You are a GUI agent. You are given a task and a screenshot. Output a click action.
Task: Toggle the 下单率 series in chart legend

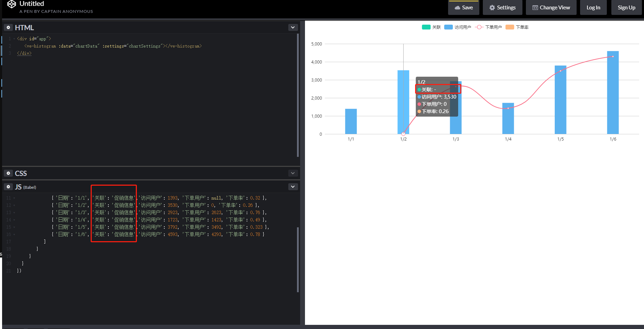[517, 27]
